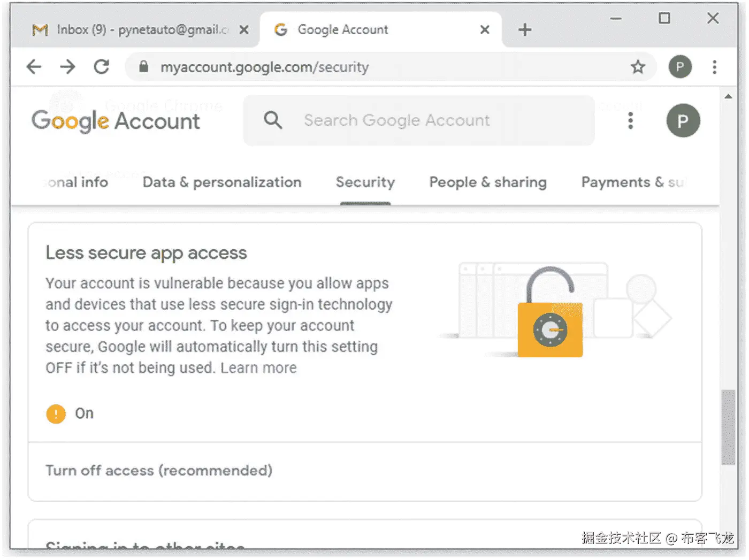Click the Search Google Account field
This screenshot has height=560, width=749.
(417, 121)
